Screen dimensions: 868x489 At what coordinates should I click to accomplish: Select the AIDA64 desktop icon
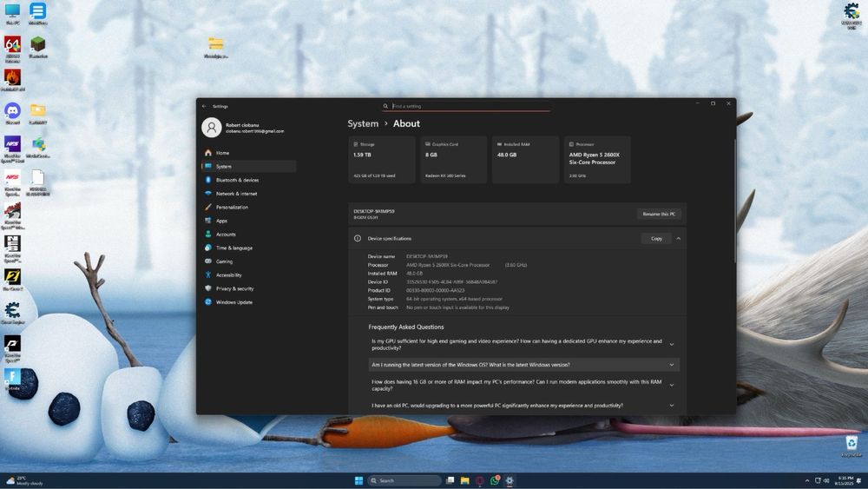tap(12, 48)
